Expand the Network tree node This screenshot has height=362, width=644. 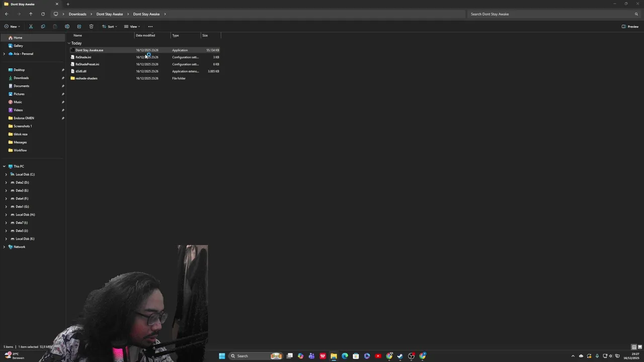click(x=4, y=247)
